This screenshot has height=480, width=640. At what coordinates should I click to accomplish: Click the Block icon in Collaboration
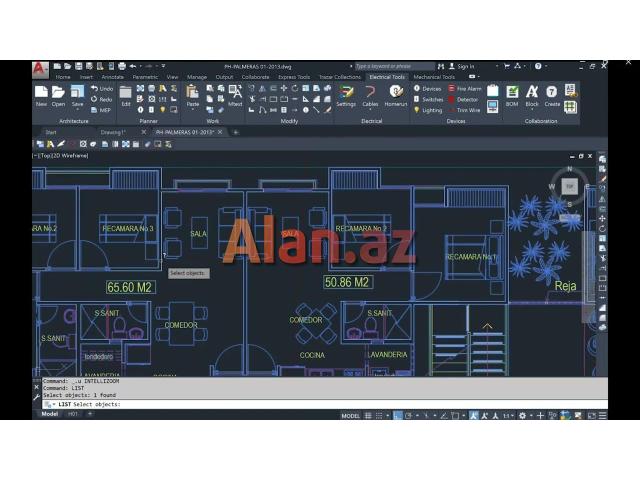click(x=532, y=92)
